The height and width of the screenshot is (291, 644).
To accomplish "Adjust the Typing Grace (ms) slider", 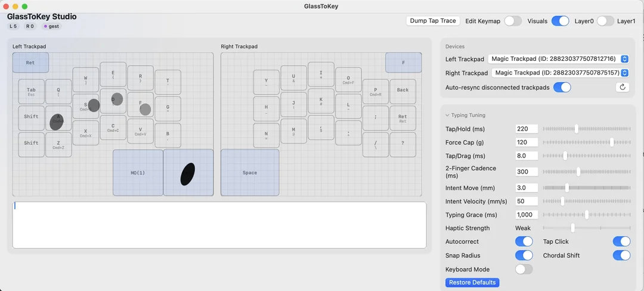I will coord(587,215).
